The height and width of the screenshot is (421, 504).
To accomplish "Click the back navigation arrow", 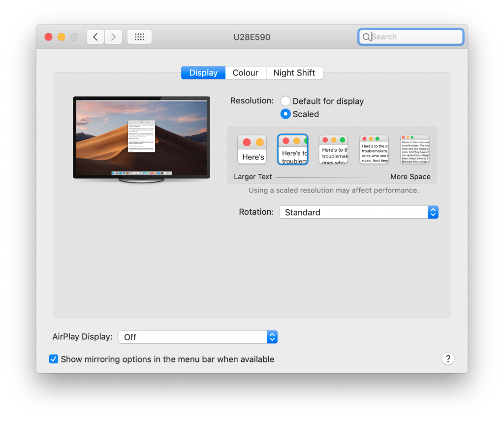I will point(95,37).
